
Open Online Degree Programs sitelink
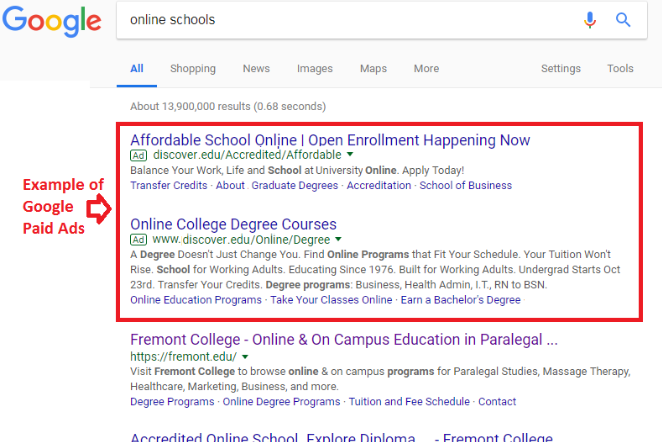coord(282,402)
